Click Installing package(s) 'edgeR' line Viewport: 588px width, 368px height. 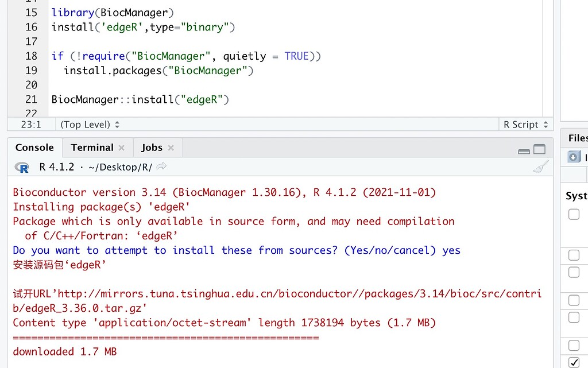(x=101, y=207)
